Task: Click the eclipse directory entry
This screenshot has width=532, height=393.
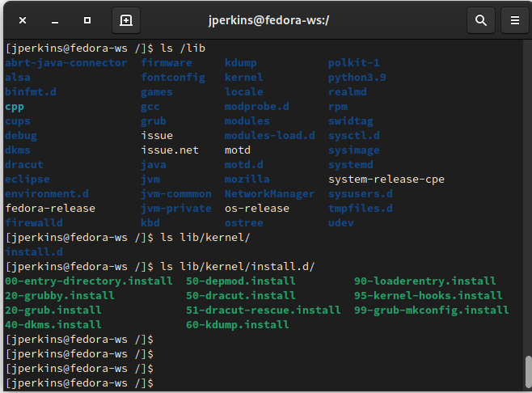Action: coord(27,180)
